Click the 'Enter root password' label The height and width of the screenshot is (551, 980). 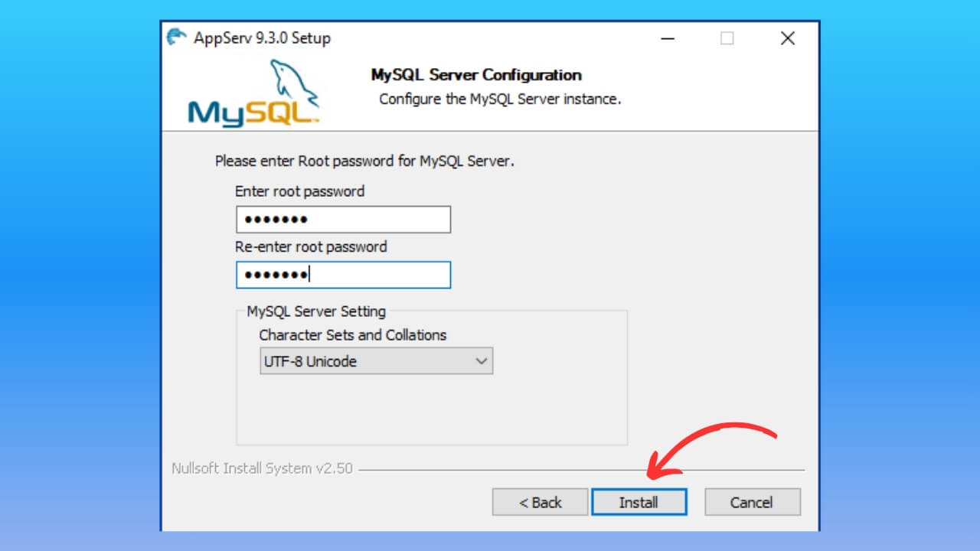coord(299,191)
